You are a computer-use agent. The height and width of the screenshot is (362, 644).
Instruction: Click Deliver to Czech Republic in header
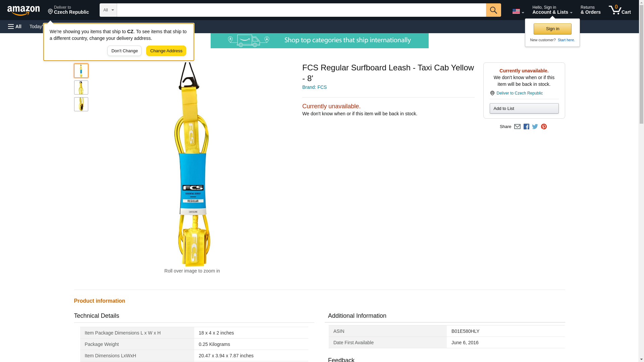click(x=68, y=10)
